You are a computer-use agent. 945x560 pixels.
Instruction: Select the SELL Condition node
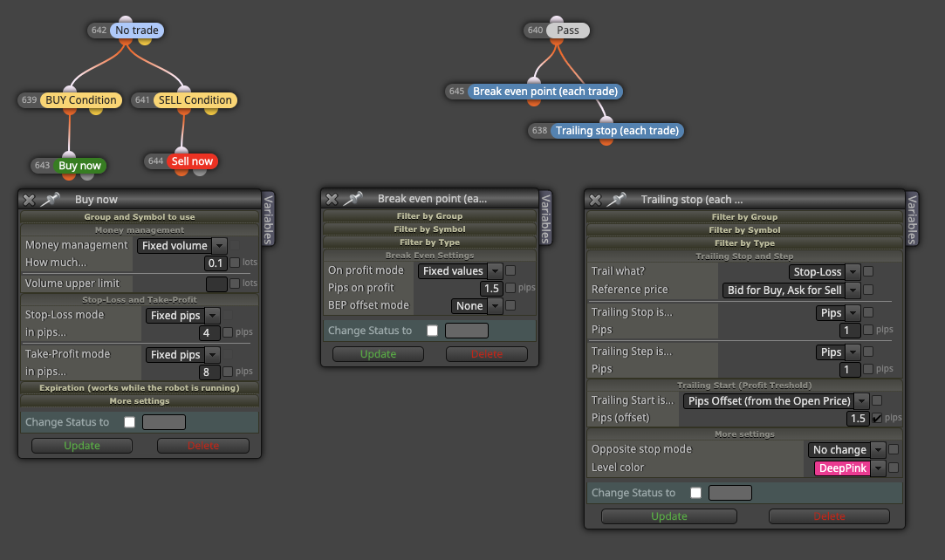tap(195, 100)
